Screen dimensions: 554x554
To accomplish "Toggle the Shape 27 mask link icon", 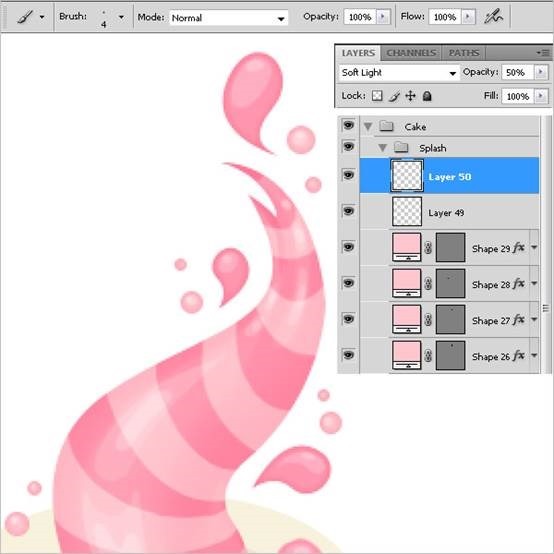I will point(428,320).
